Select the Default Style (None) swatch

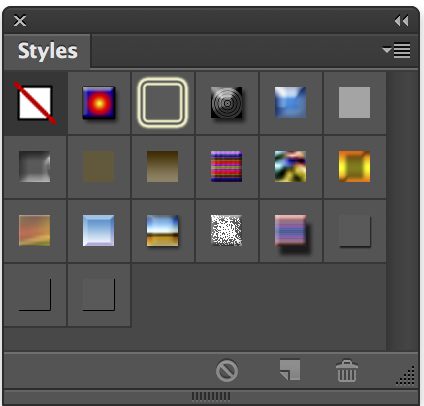pos(35,103)
